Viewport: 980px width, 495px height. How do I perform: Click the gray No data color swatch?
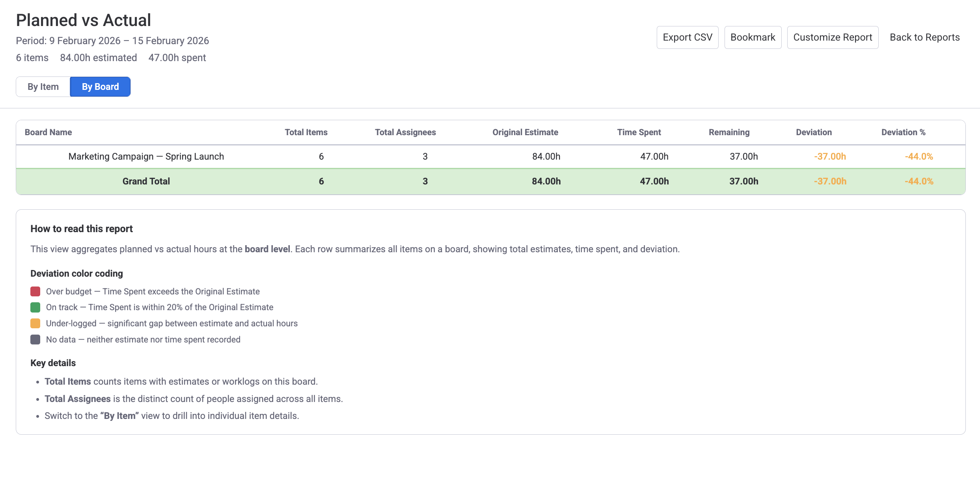35,339
